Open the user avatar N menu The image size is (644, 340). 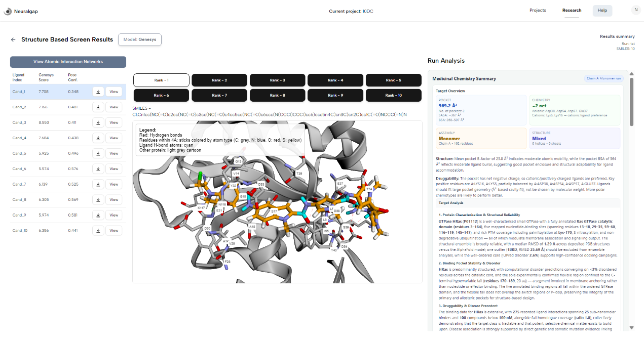click(x=635, y=10)
